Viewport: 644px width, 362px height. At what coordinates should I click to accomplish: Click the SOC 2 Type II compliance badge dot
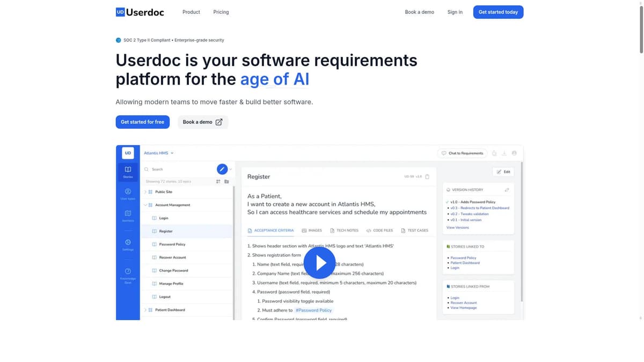pos(118,40)
